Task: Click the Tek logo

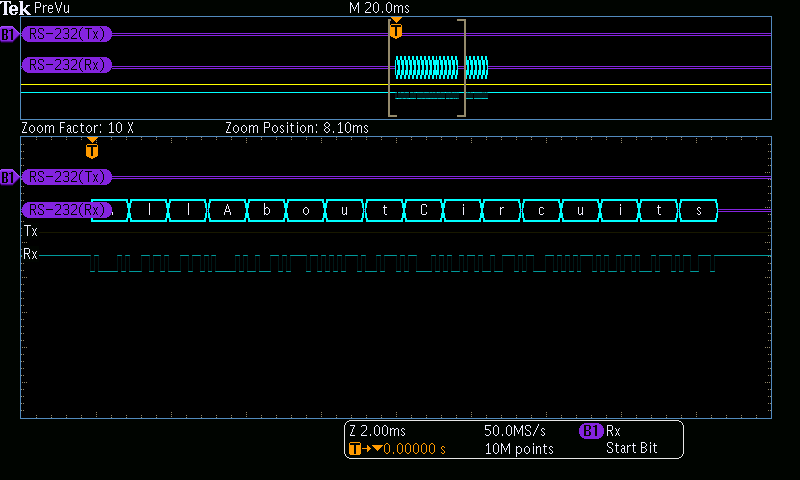Action: point(16,8)
